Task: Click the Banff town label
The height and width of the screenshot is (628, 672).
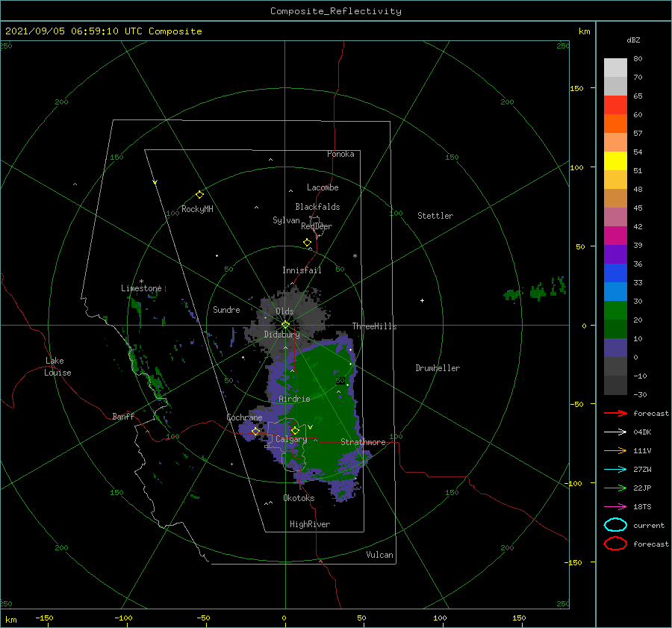Action: 123,416
